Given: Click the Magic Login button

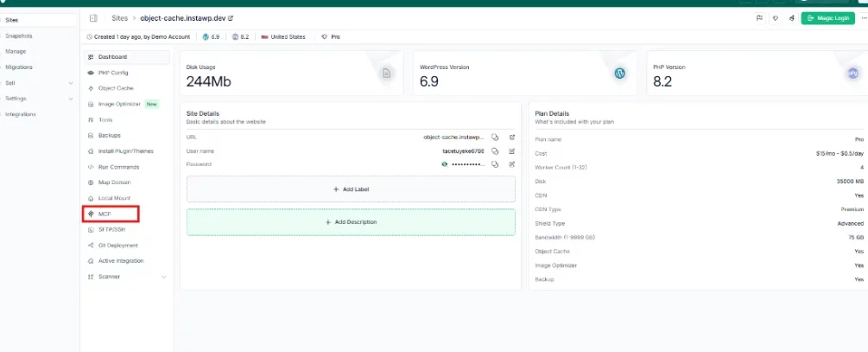Looking at the screenshot, I should [827, 18].
